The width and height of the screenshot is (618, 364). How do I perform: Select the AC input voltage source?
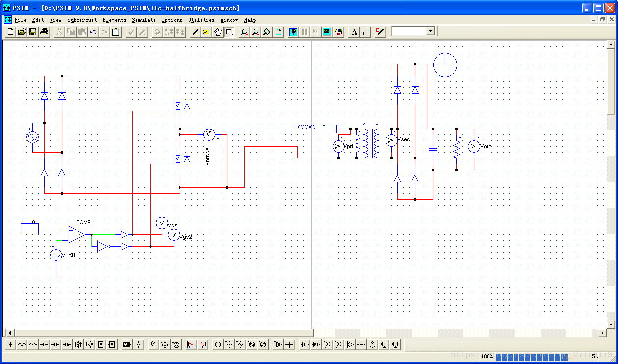(32, 137)
